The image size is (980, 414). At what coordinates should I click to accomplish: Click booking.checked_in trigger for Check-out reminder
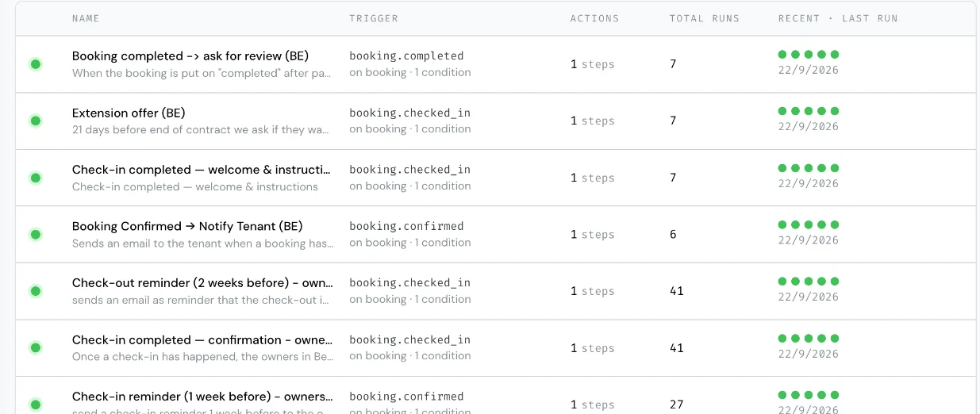409,283
